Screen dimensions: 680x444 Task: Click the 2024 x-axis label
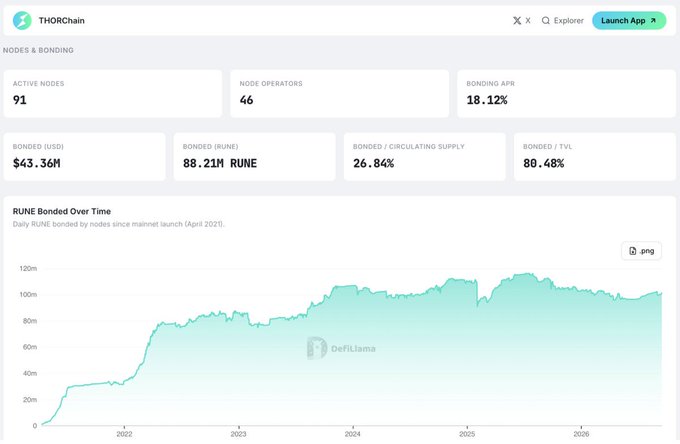(353, 434)
